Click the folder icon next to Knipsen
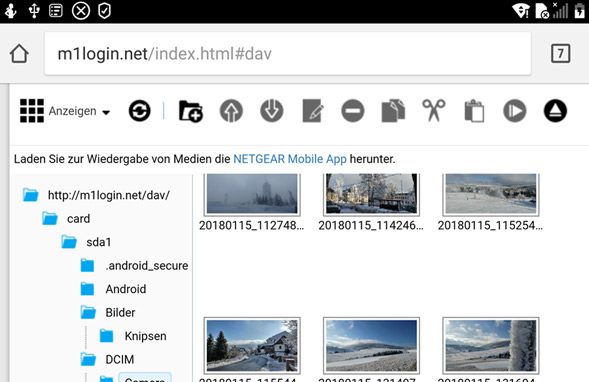 (107, 336)
